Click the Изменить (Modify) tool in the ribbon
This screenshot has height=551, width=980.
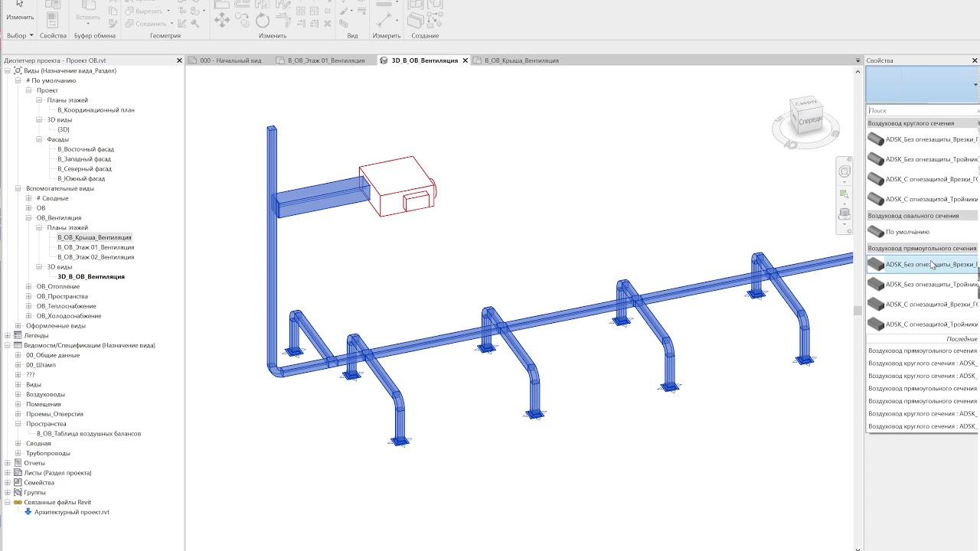tap(20, 11)
